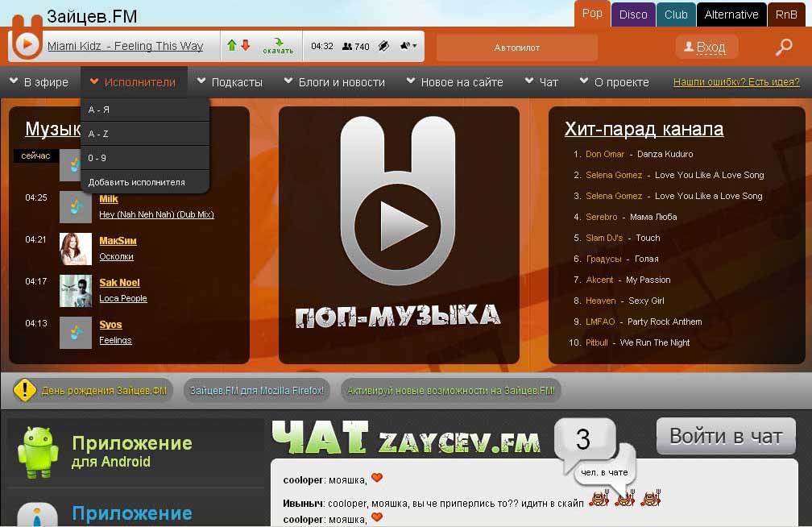Click the crossed-out icon beside the listener count
812x527 pixels.
pyautogui.click(x=383, y=46)
